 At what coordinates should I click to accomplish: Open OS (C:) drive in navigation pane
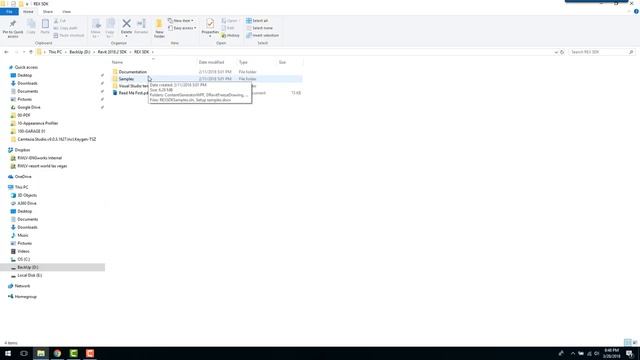[x=23, y=259]
